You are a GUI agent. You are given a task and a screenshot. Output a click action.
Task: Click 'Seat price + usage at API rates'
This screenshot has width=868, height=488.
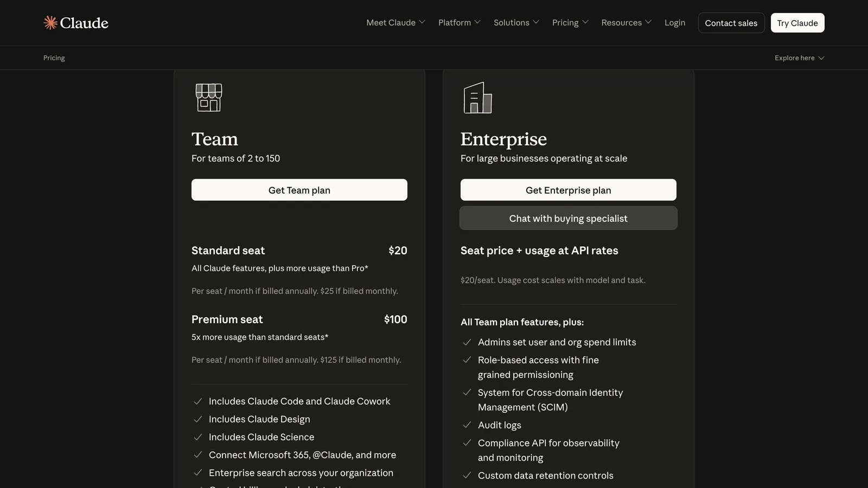tap(539, 251)
